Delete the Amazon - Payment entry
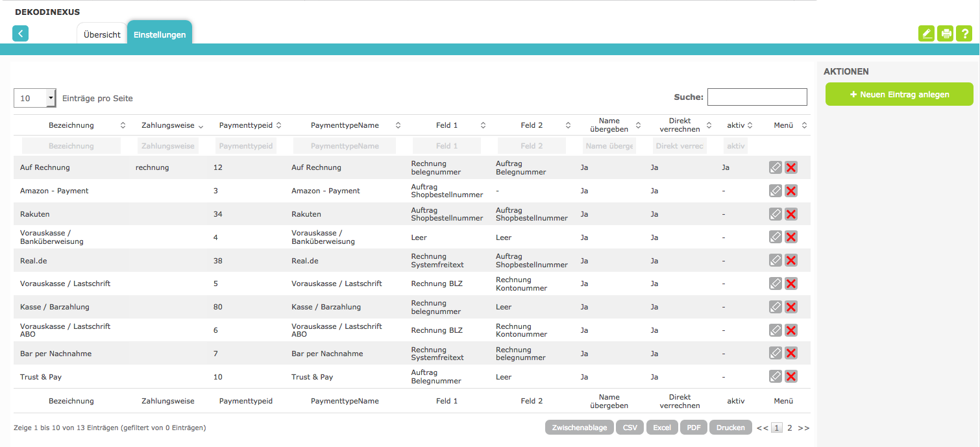Screen dimensions: 980x447 point(791,191)
